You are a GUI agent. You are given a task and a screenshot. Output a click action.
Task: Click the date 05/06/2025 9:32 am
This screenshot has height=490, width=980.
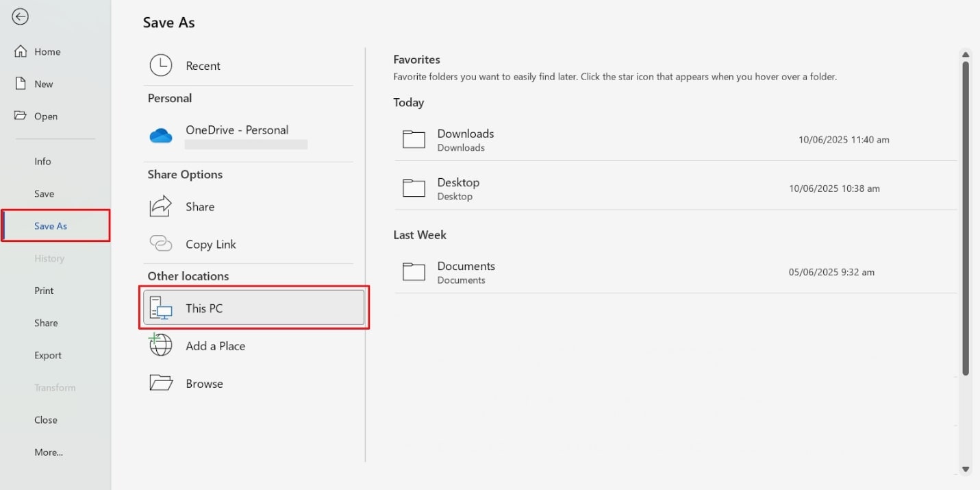[831, 271]
